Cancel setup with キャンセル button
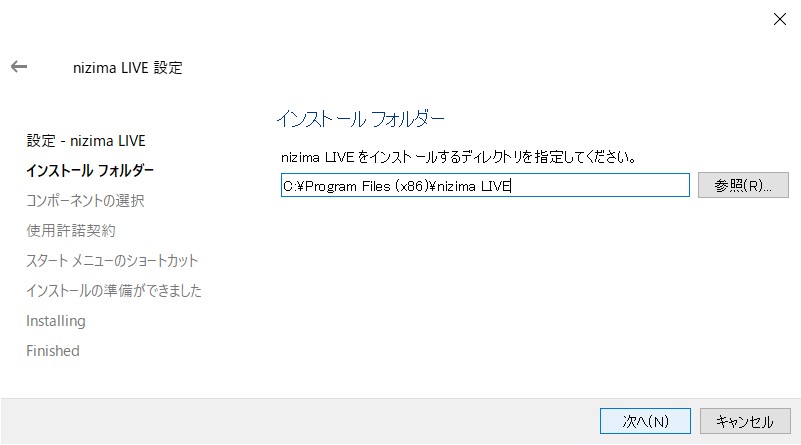Screen dimensions: 801x445 (x=745, y=421)
